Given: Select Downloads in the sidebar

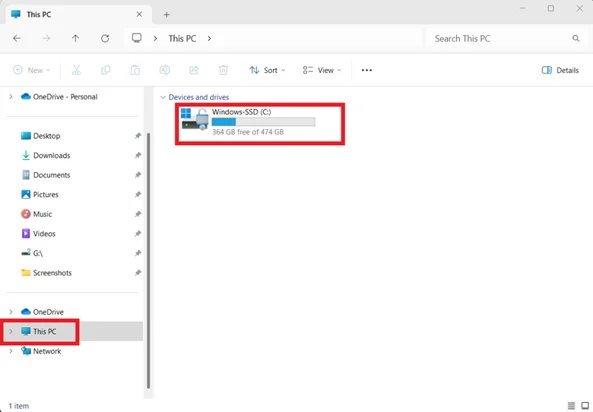Looking at the screenshot, I should (x=51, y=155).
